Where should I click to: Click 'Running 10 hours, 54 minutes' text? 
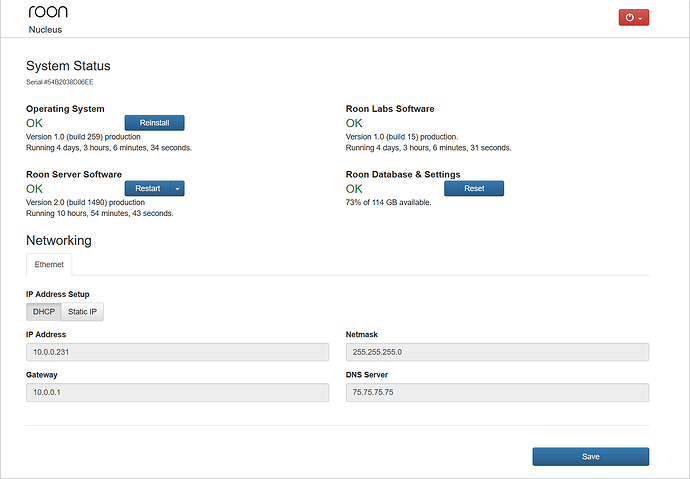point(99,213)
